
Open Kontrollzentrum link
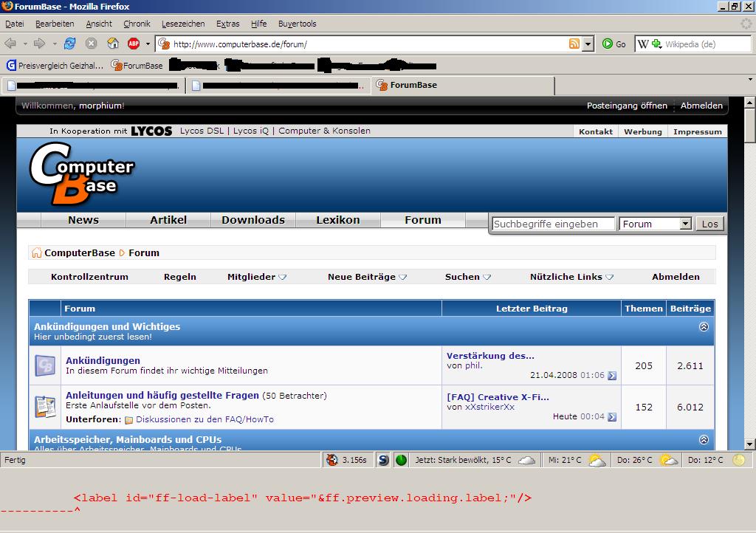tap(89, 277)
